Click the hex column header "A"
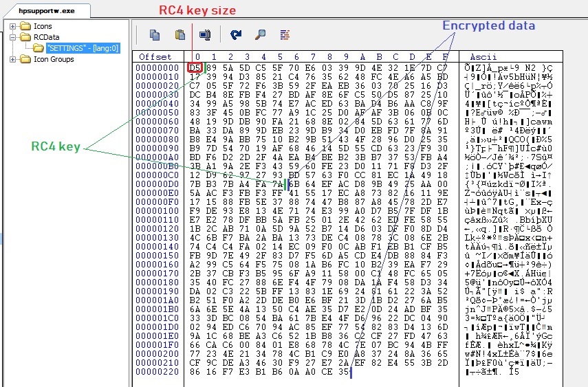The width and height of the screenshot is (588, 387). [362, 57]
